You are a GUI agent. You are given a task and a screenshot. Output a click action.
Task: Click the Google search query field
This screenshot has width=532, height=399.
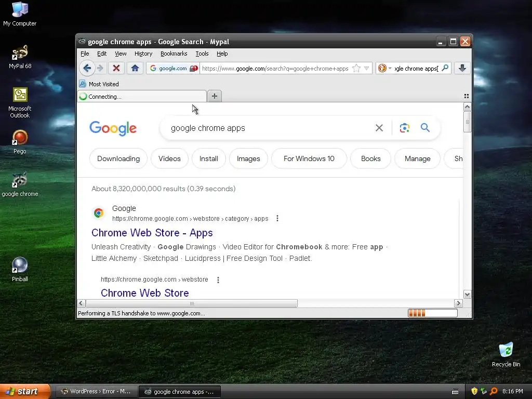268,128
